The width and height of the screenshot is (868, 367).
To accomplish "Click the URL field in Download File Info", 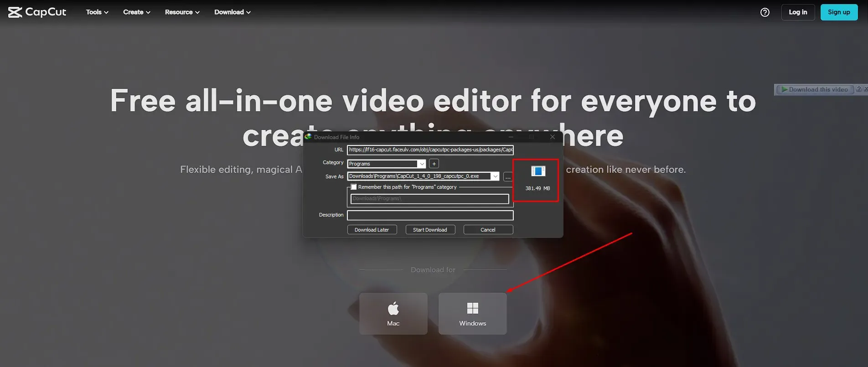I will coord(430,150).
